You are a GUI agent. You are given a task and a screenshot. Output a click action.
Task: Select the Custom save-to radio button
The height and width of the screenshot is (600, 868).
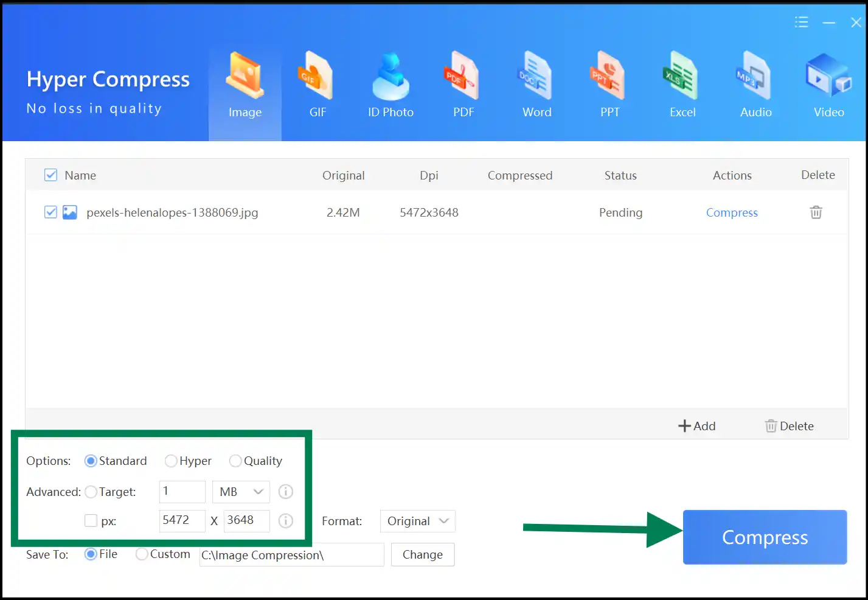tap(142, 554)
